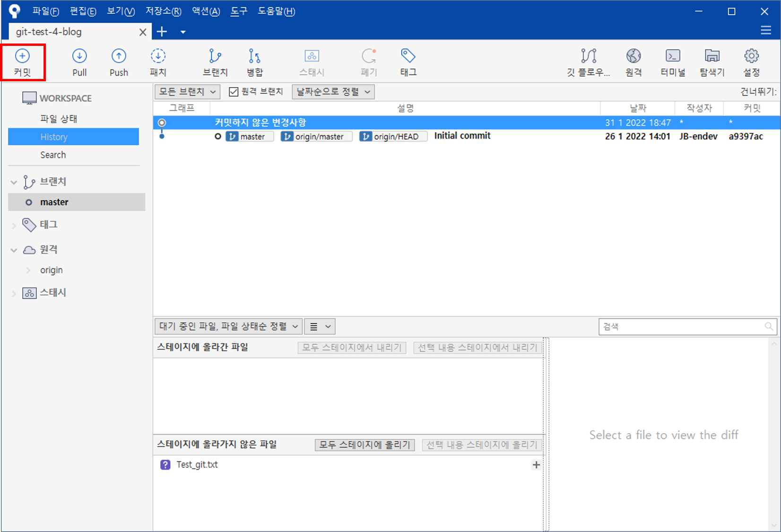Screen dimensions: 781x532
Task: Click the Date (날짜) column header
Action: pos(638,108)
